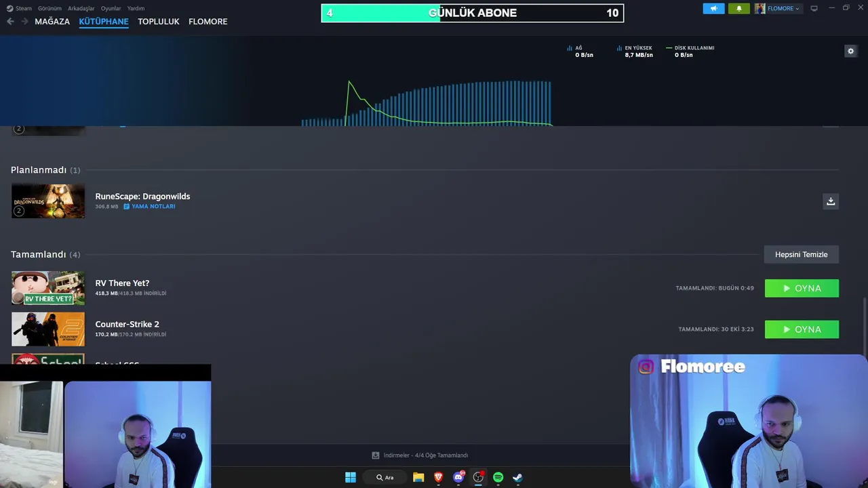Go forward with the right arrow
The height and width of the screenshot is (488, 868).
pos(24,22)
